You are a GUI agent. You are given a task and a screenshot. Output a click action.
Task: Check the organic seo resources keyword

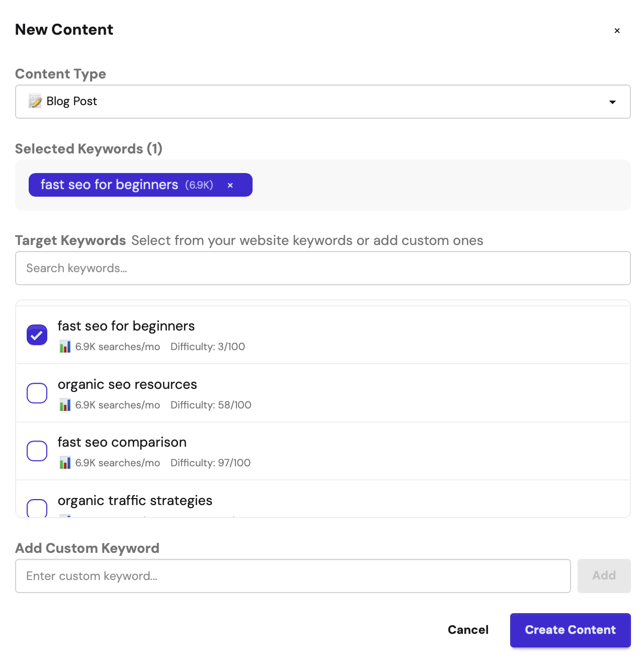point(36,393)
